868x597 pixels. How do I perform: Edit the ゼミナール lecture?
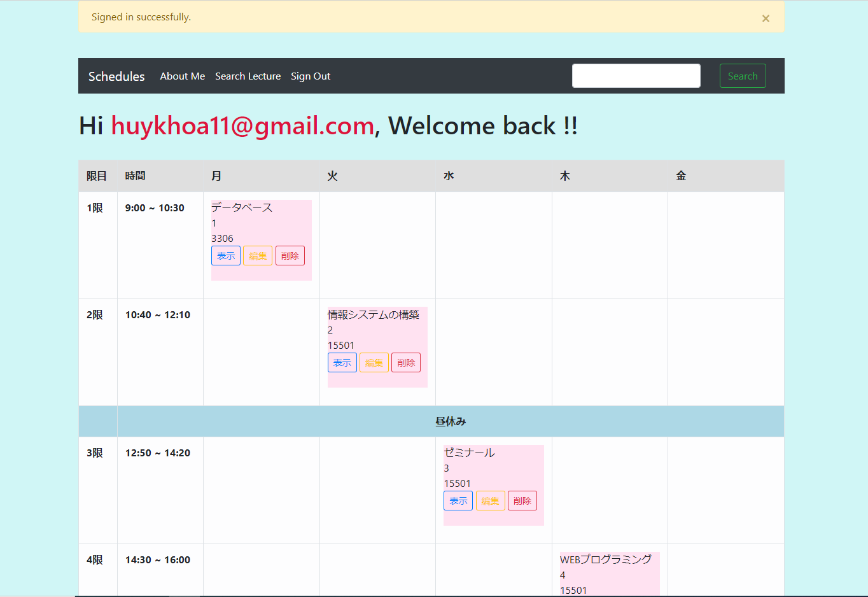491,500
